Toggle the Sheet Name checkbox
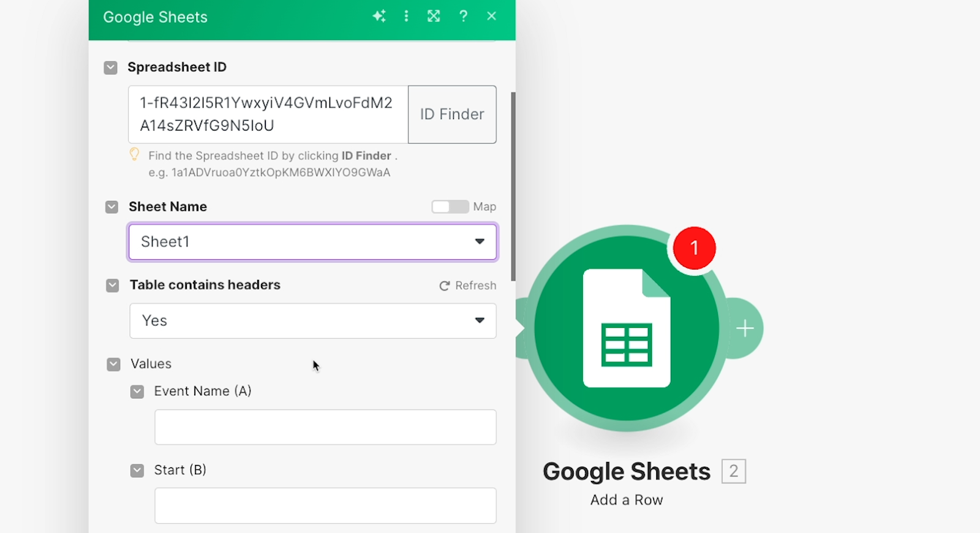 [111, 207]
